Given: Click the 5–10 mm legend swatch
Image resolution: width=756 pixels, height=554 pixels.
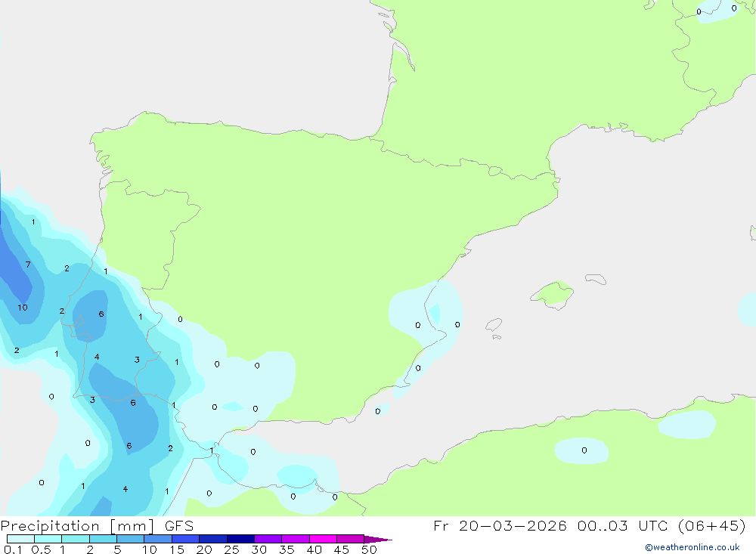Looking at the screenshot, I should [x=131, y=539].
